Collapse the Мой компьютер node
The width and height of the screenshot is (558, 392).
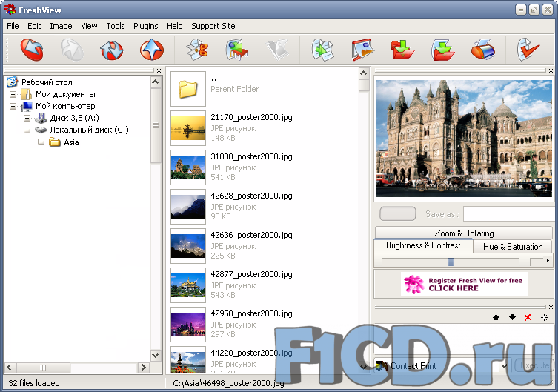13,106
